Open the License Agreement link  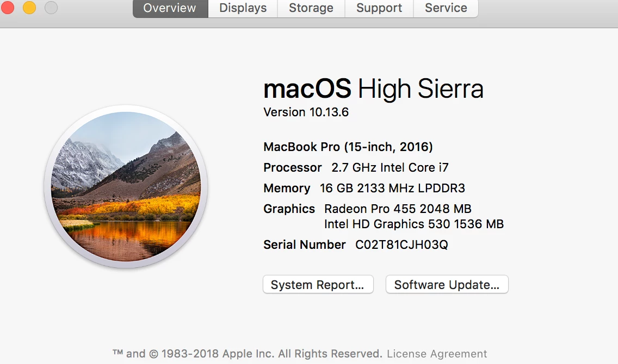[437, 354]
